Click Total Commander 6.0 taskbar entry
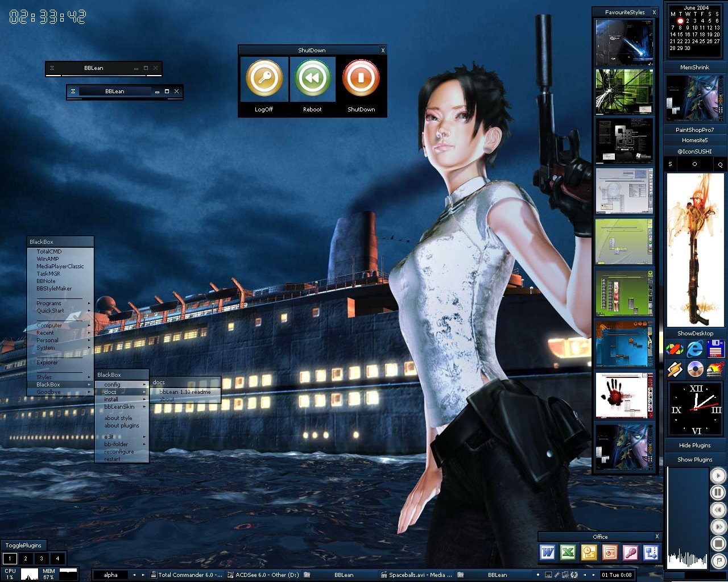 point(187,575)
